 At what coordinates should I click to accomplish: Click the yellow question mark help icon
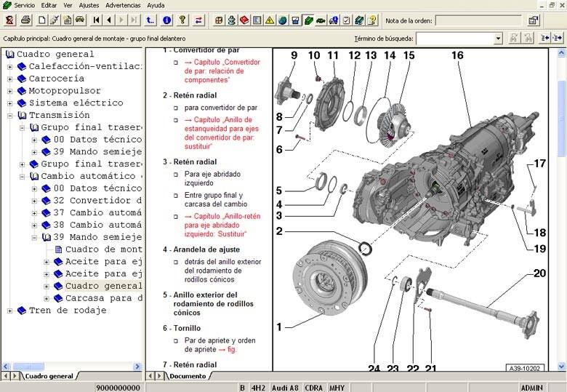pos(182,20)
